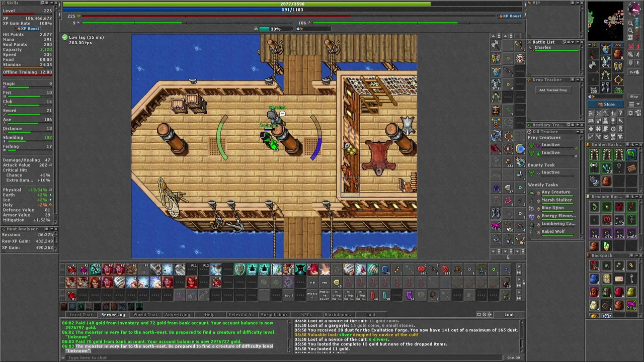This screenshot has height=362, width=644.
Task: Click the trophy icon in the button grid
Action: pos(613,121)
